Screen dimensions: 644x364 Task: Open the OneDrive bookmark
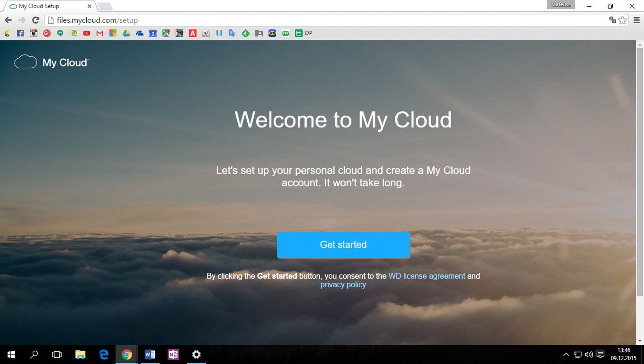140,33
